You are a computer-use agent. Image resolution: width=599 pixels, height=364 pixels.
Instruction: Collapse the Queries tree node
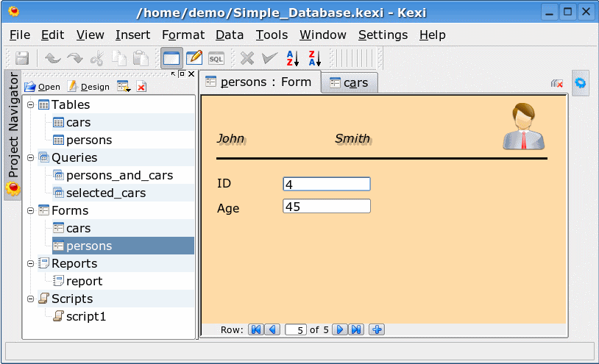click(31, 158)
